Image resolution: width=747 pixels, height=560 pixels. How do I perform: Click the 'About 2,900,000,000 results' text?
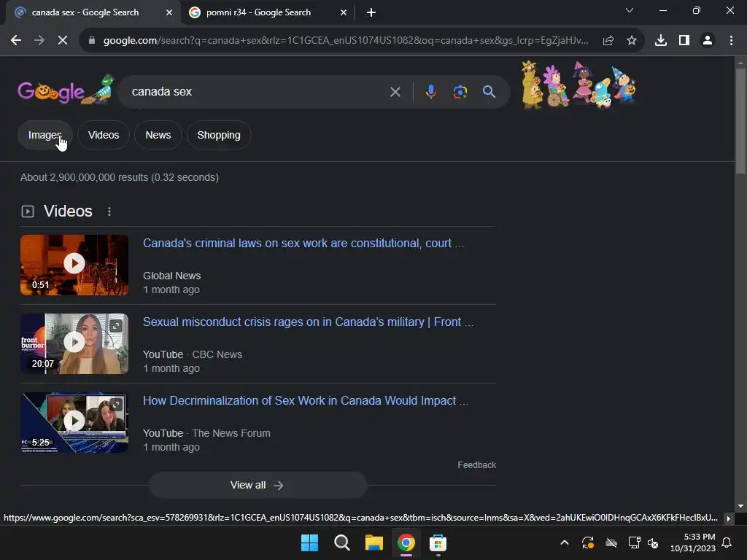(120, 178)
